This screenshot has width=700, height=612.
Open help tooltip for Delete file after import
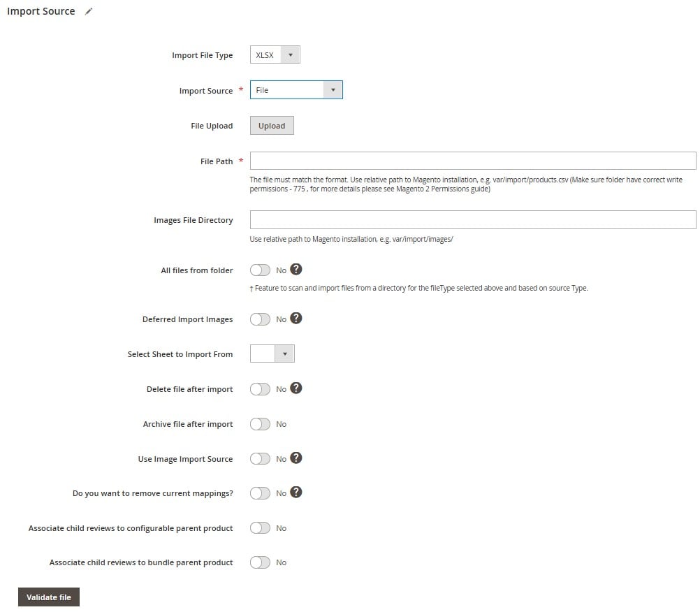pos(296,388)
